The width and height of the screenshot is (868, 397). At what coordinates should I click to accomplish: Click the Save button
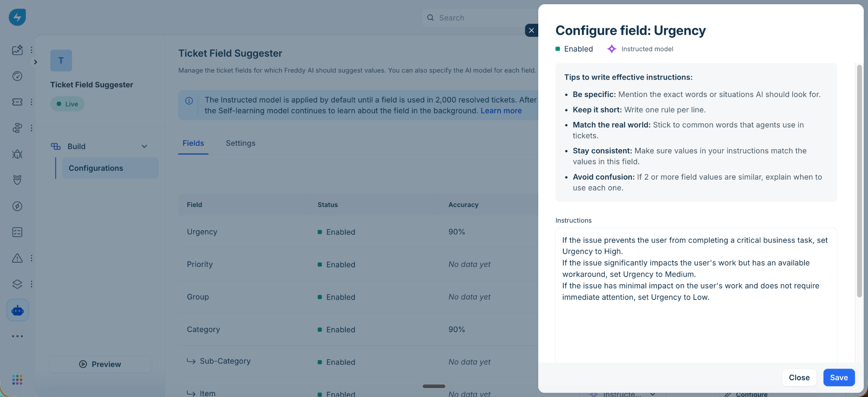click(x=839, y=378)
